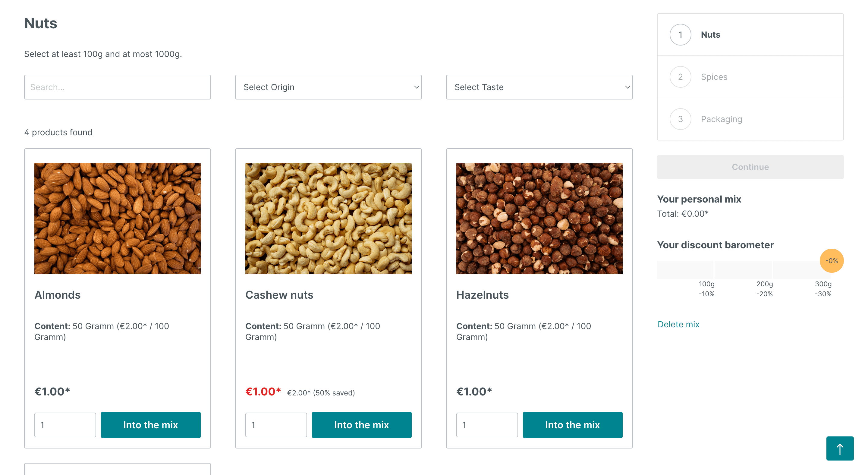Select the Nuts tab in steps
Viewport: 868px width, 475px height.
(750, 35)
